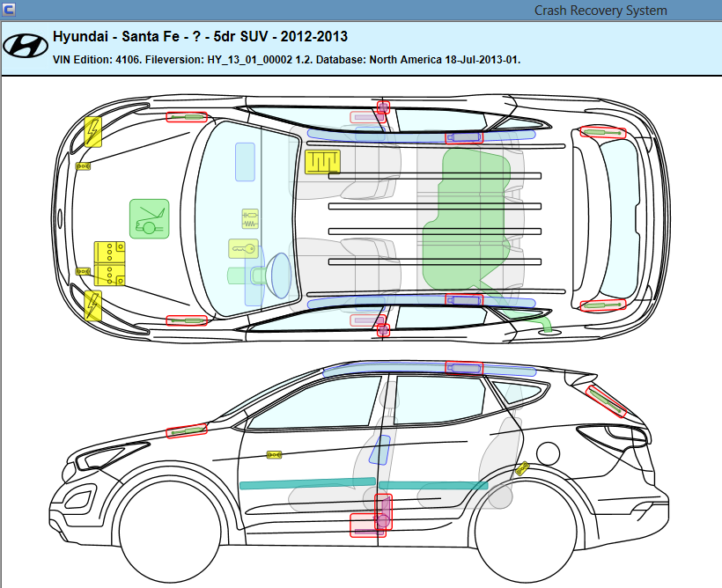Click the tailgate gas strut in side view
This screenshot has height=588, width=722.
(607, 401)
